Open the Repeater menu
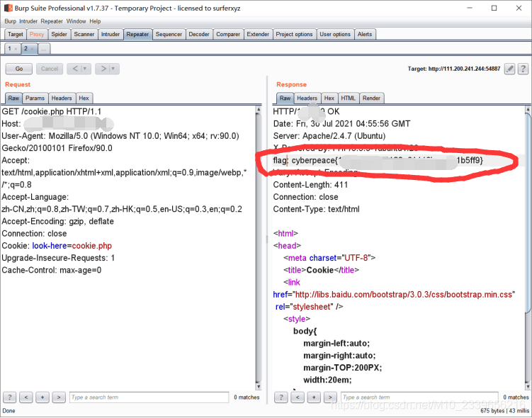The height and width of the screenshot is (418, 532). (52, 21)
